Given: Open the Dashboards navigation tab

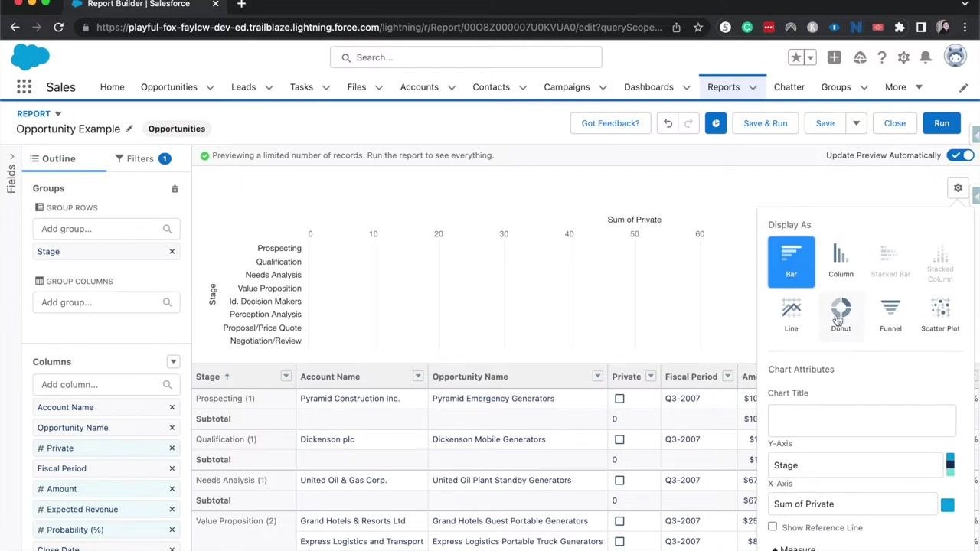Looking at the screenshot, I should pos(648,87).
